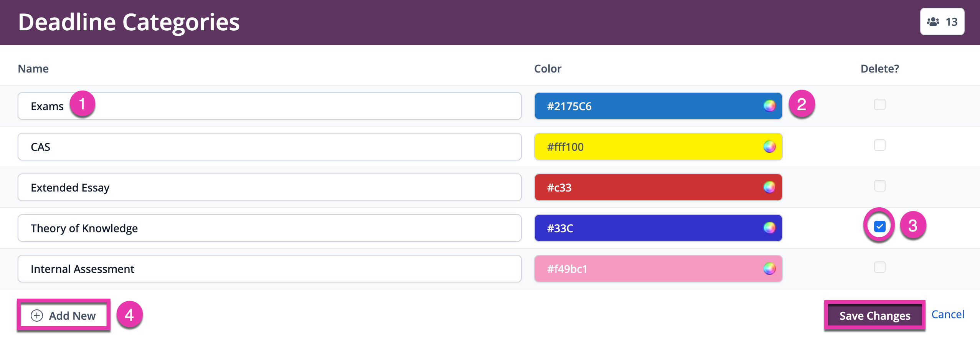Edit the Exams name field
980x337 pixels.
coord(269,106)
